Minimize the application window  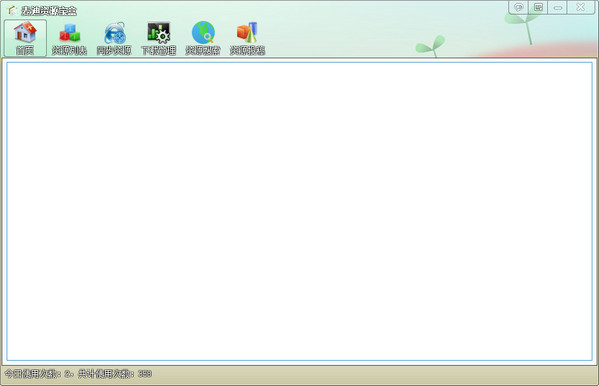pyautogui.click(x=558, y=7)
